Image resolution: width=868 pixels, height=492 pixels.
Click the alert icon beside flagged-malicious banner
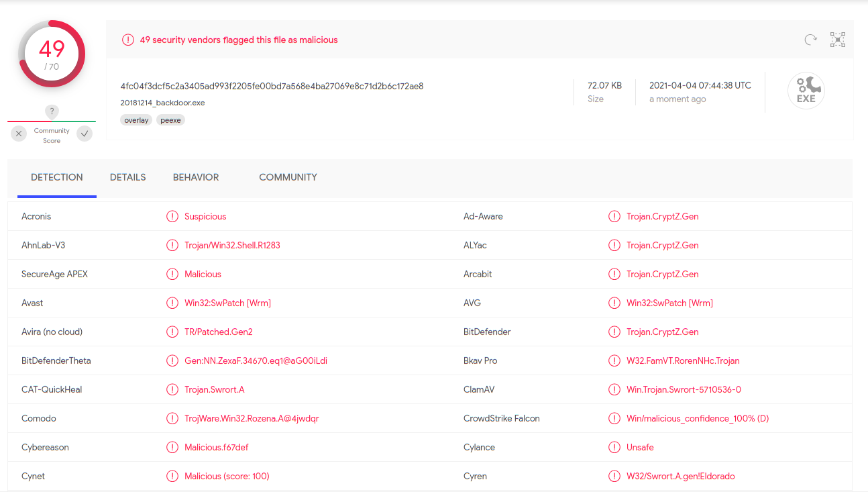(x=128, y=40)
